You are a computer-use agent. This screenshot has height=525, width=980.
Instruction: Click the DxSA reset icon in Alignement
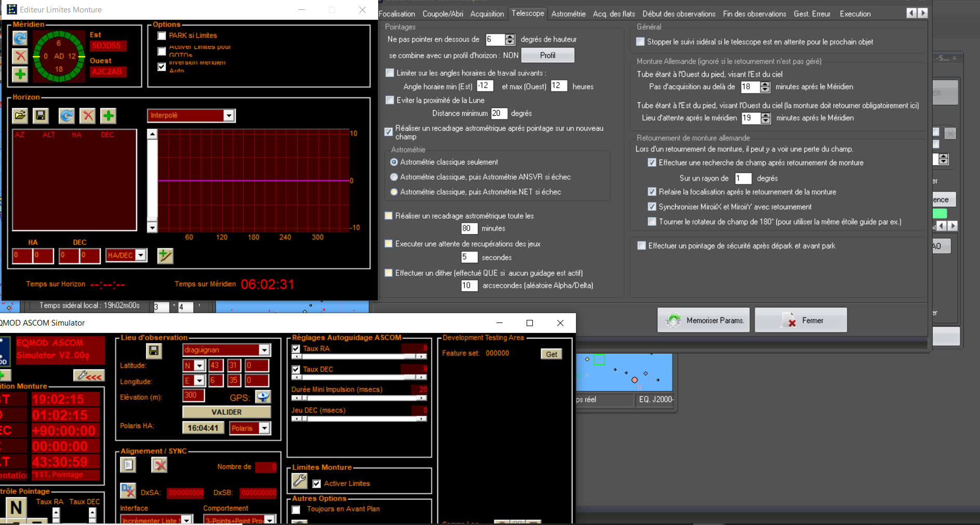(x=128, y=491)
